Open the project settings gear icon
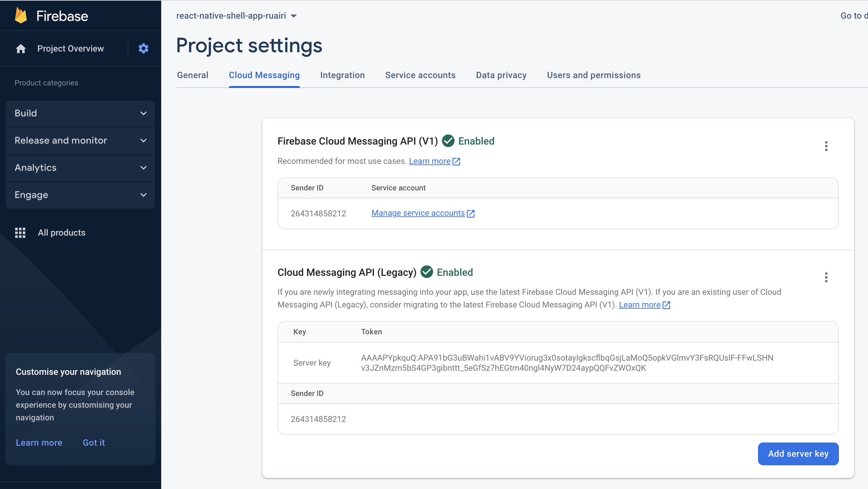Screen dimensions: 868x489 point(144,48)
